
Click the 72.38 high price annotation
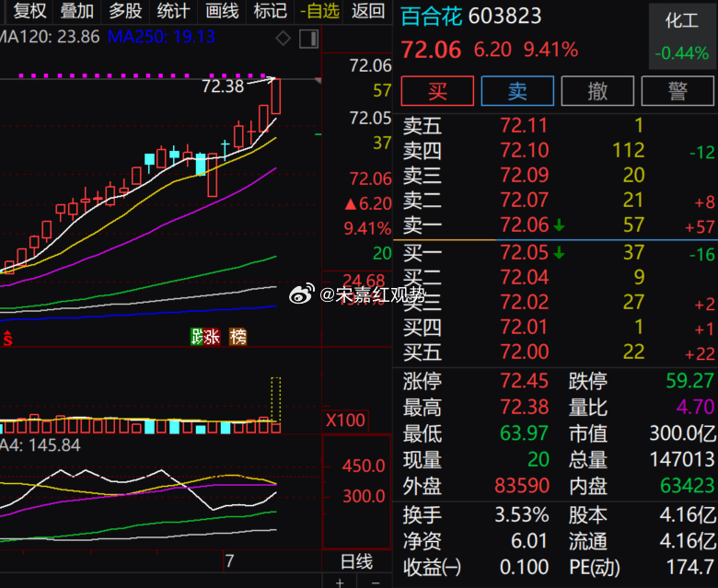(223, 86)
